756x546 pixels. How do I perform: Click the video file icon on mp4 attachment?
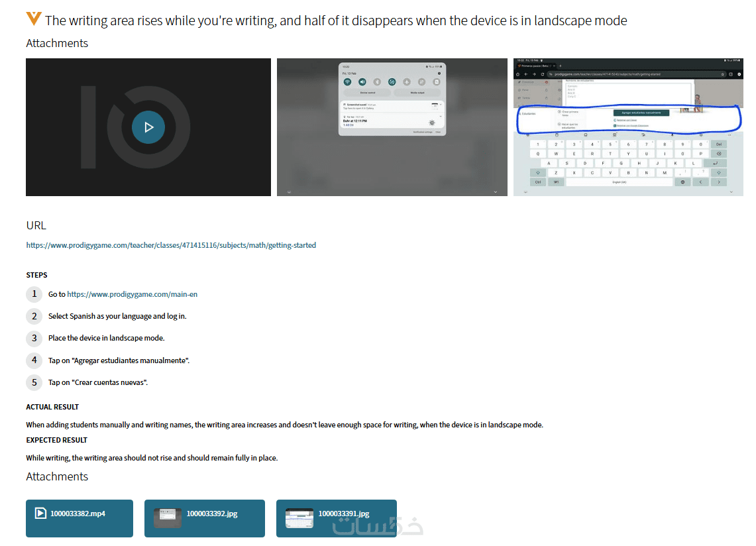[40, 514]
